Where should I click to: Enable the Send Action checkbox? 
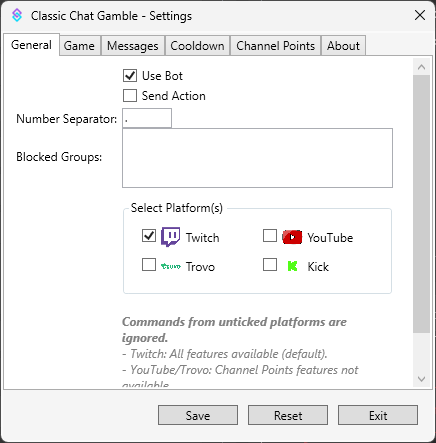130,96
